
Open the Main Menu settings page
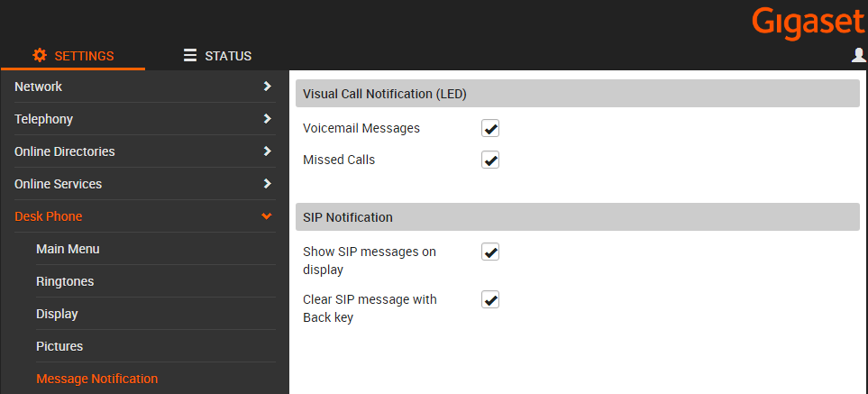coord(68,249)
